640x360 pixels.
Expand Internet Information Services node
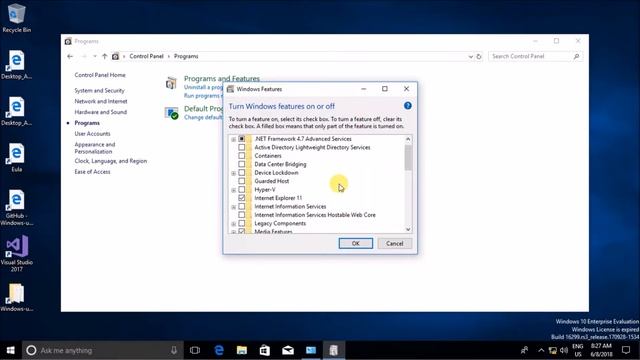tap(233, 207)
